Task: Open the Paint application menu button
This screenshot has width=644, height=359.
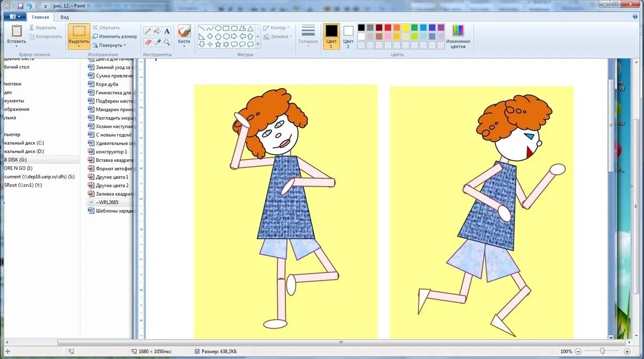Action: pos(14,17)
